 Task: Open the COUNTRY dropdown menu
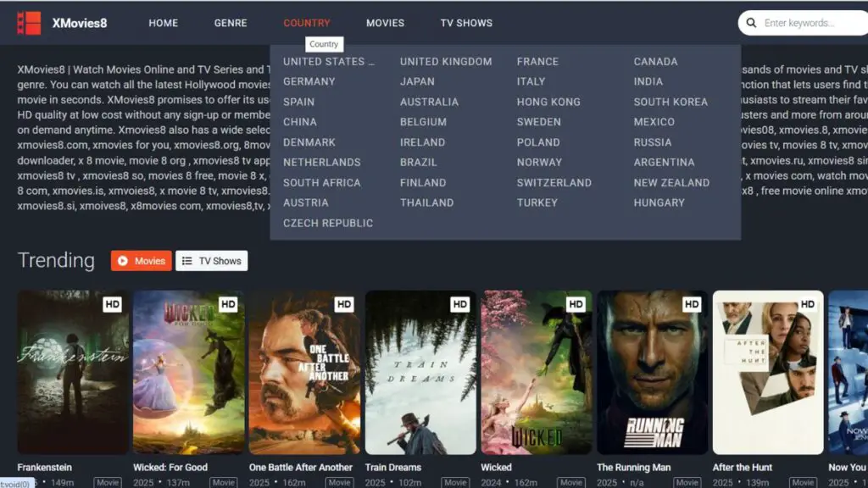307,23
